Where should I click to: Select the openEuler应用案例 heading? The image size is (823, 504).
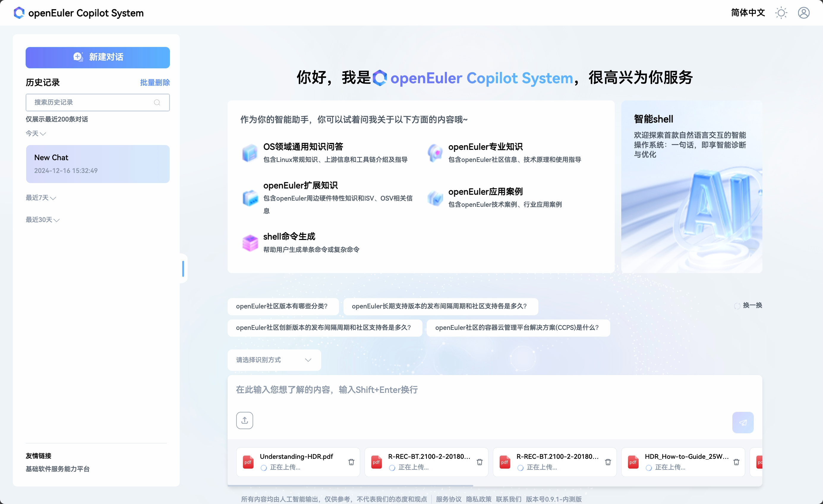click(x=485, y=192)
